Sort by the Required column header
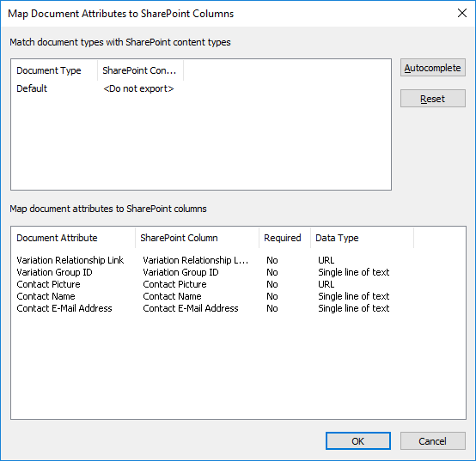The width and height of the screenshot is (476, 461). pyautogui.click(x=284, y=238)
